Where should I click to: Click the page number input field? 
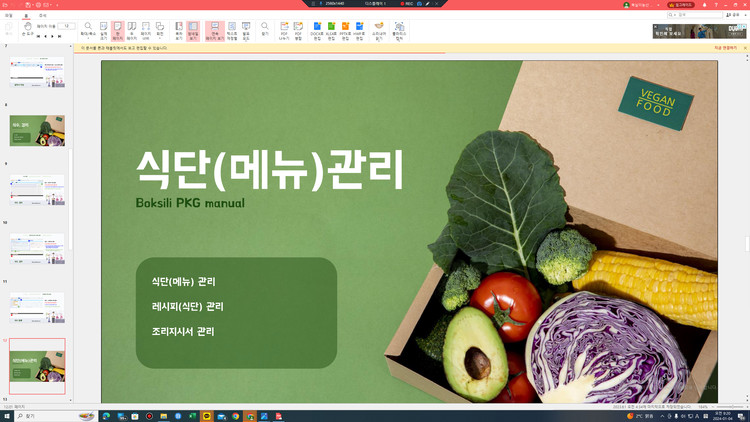coord(66,26)
